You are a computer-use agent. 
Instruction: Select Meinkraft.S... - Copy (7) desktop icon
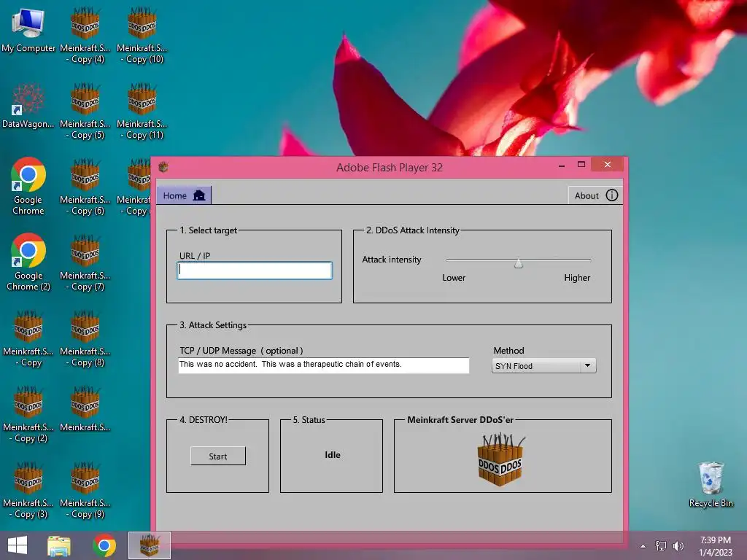(x=85, y=262)
